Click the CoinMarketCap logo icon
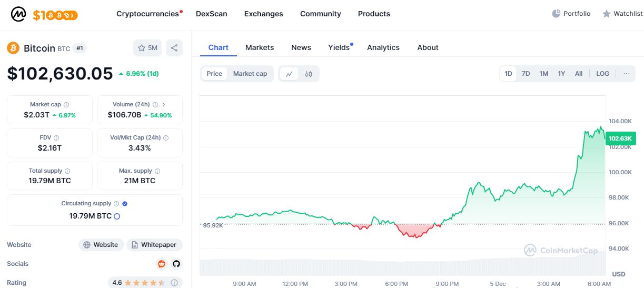Screen dimensions: 644x288 point(19,14)
